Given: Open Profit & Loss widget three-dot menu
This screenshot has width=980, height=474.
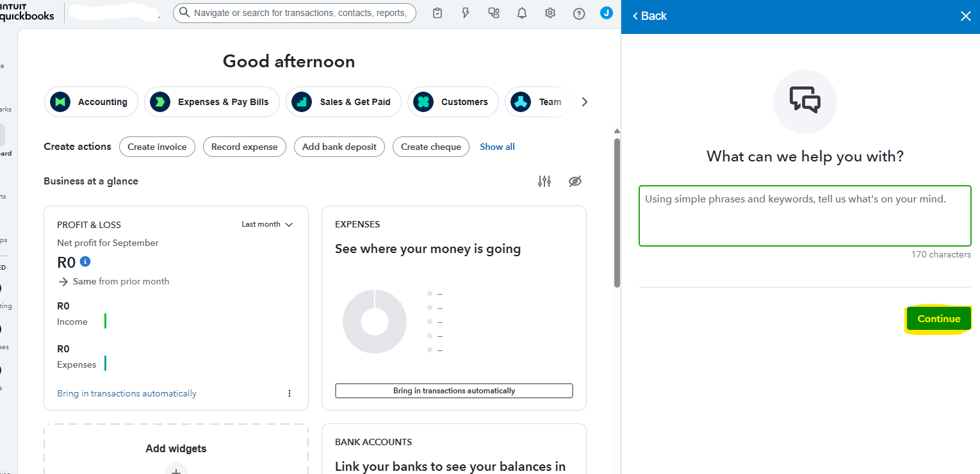Looking at the screenshot, I should click(290, 393).
